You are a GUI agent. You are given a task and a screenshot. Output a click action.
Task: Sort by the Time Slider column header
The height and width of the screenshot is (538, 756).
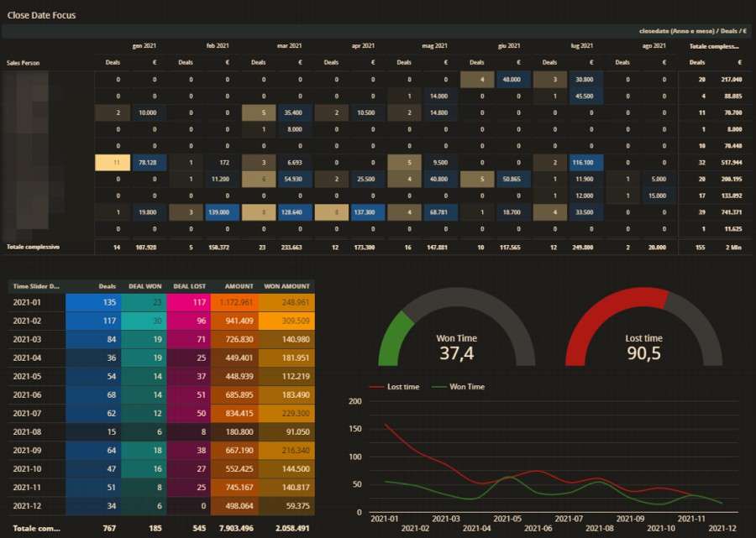pyautogui.click(x=34, y=286)
